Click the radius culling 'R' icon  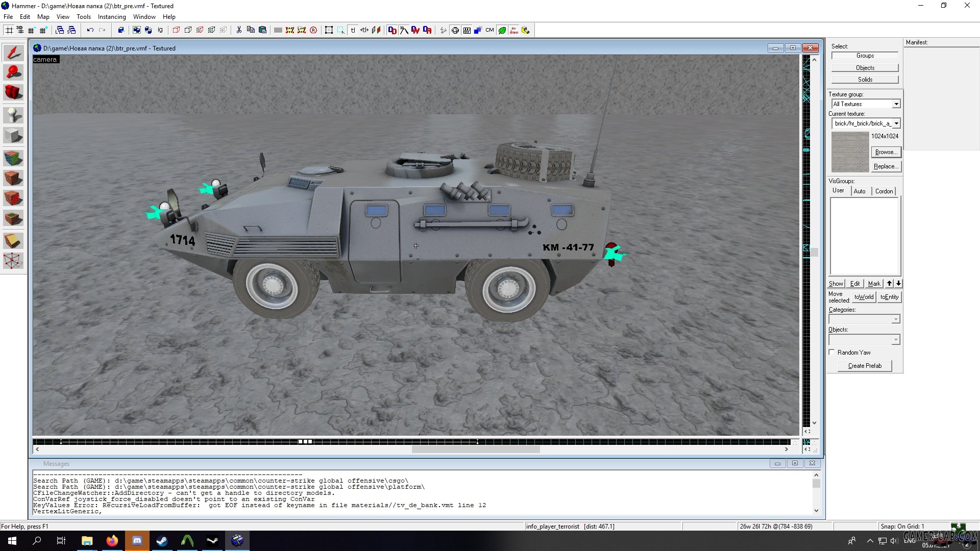click(313, 30)
